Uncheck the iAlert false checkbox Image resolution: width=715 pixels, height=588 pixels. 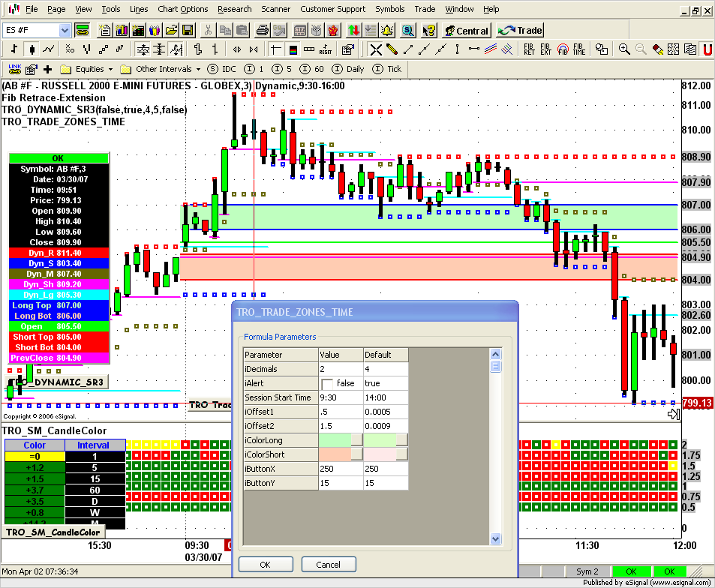click(328, 382)
